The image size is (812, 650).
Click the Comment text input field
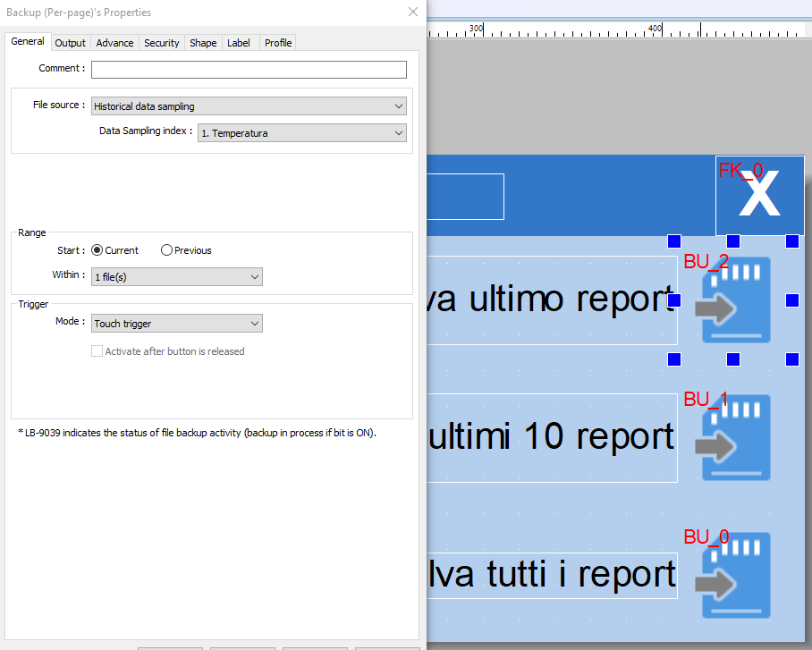coord(249,70)
